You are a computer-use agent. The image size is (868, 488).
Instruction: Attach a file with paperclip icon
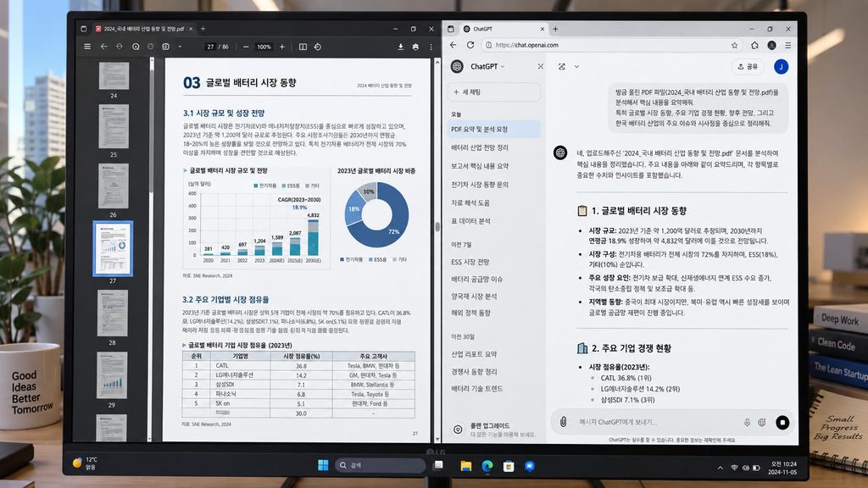563,422
